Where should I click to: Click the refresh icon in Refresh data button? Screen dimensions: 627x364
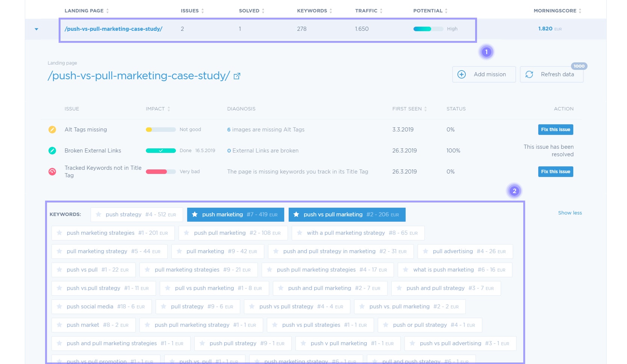point(530,74)
